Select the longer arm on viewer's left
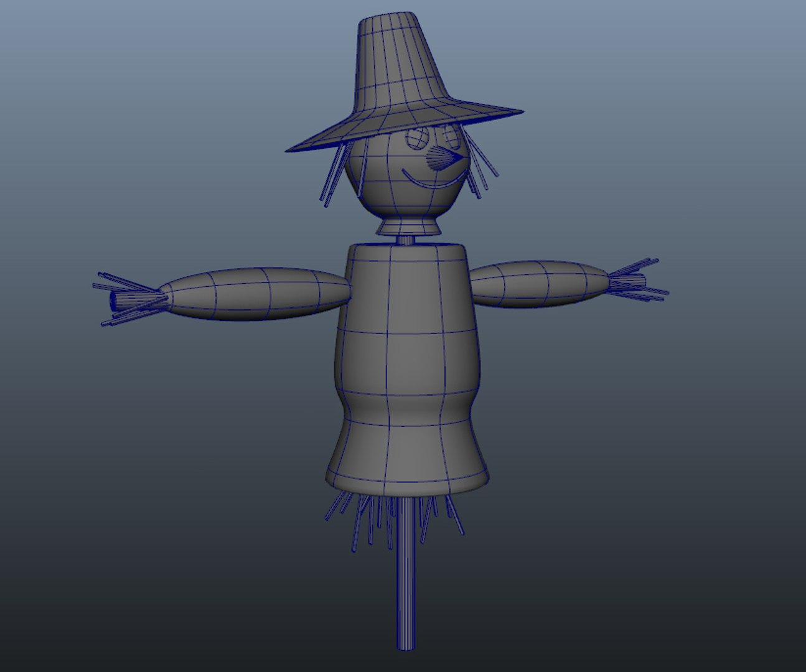The width and height of the screenshot is (806, 672). pyautogui.click(x=255, y=294)
